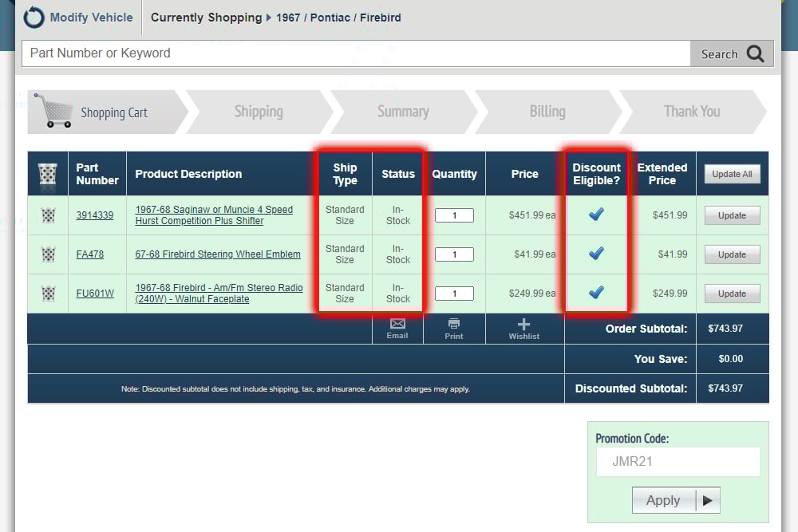
Task: Click the Discount Eligible? column header
Action: pos(596,174)
